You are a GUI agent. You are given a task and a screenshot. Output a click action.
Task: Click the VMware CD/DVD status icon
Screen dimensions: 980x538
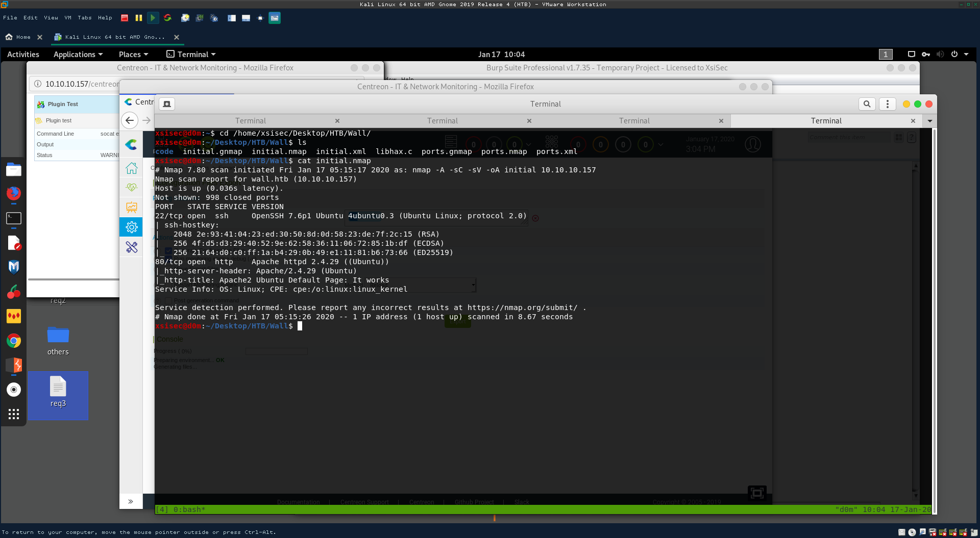click(912, 532)
